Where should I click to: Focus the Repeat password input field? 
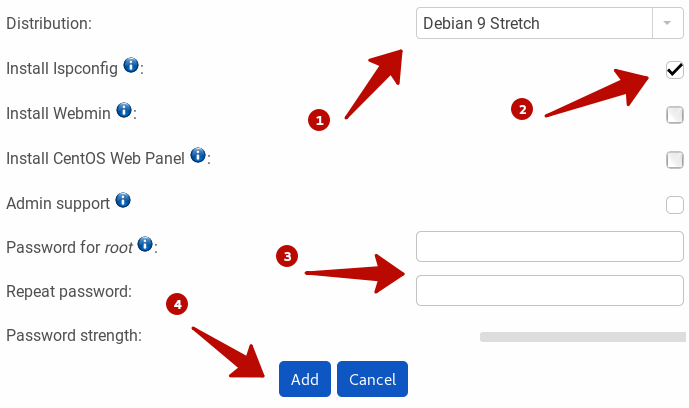[x=550, y=290]
